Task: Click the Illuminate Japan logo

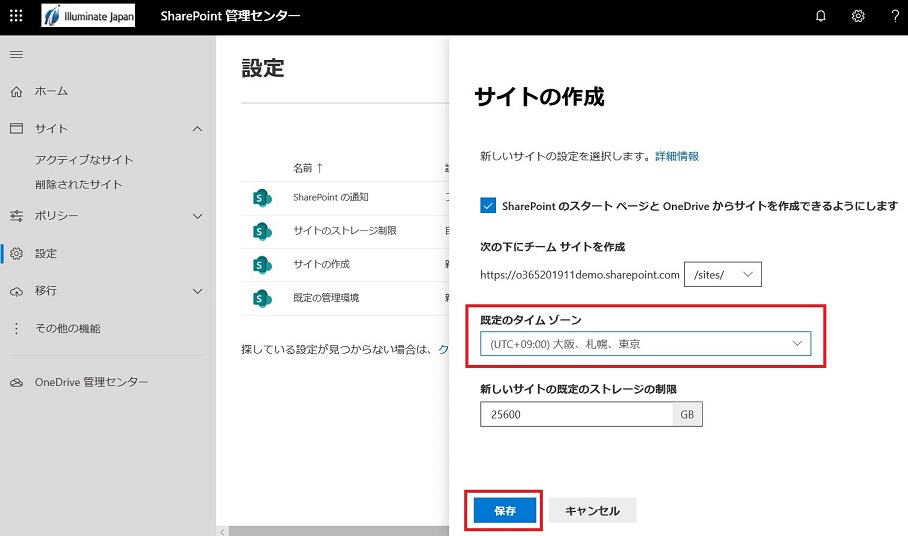Action: tap(88, 16)
